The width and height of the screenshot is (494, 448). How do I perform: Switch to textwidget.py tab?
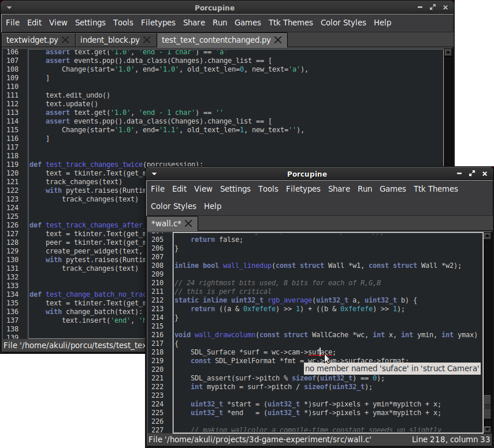point(32,40)
